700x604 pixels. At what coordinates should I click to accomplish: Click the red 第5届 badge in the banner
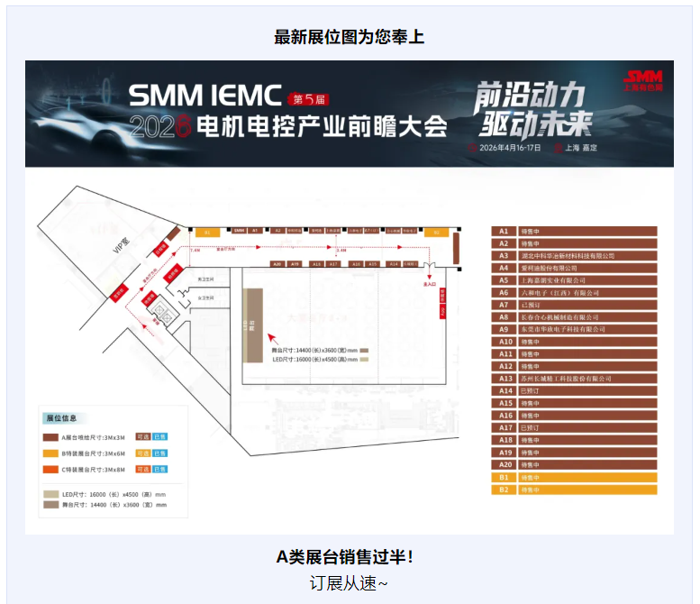[x=308, y=99]
